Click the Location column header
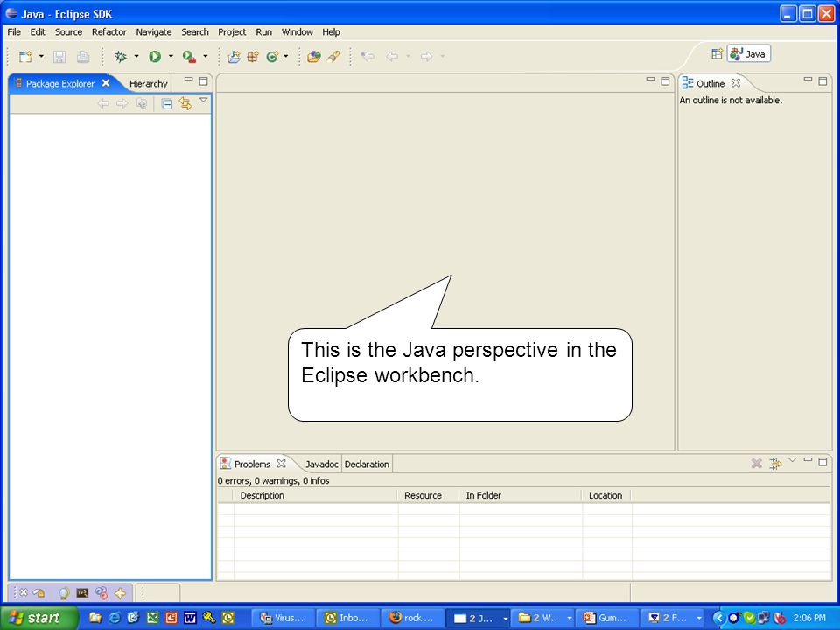The height and width of the screenshot is (630, 840). (x=606, y=495)
